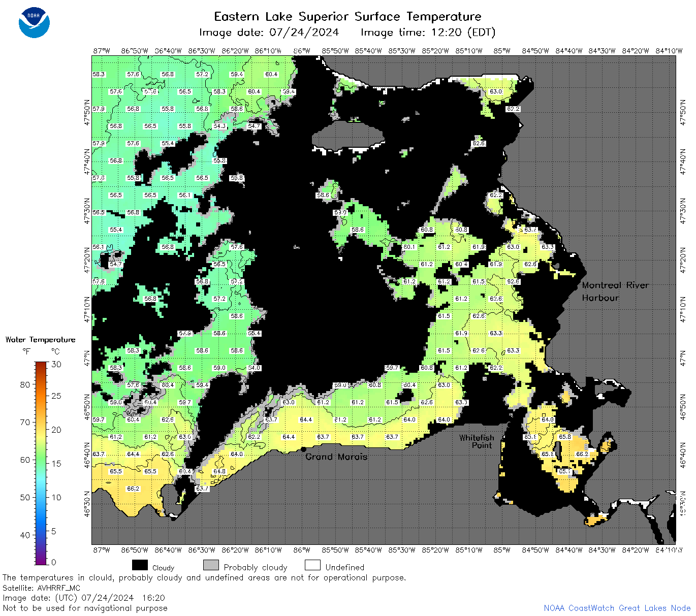The image size is (696, 616).
Task: Click the 64.8 temperature reading
Action: [x=219, y=471]
